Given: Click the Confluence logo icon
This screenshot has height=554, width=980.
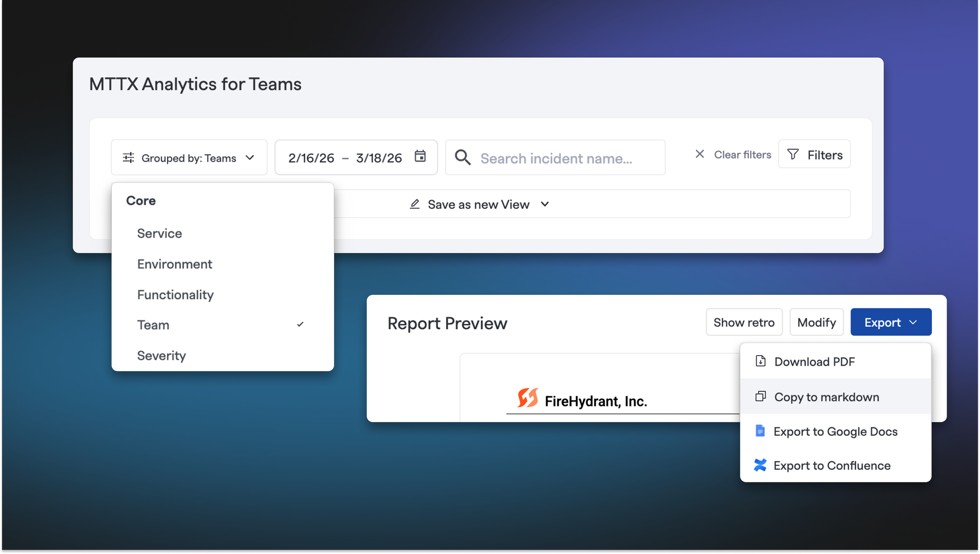Looking at the screenshot, I should point(760,465).
